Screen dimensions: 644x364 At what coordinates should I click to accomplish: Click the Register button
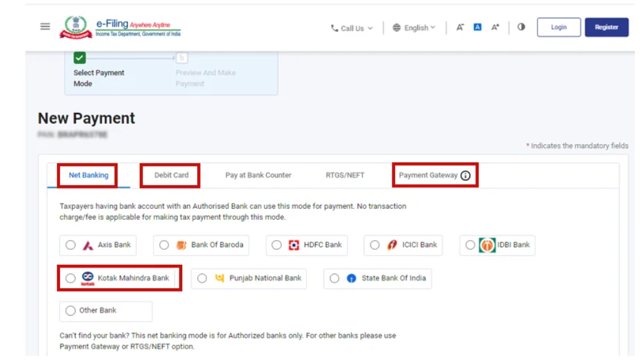tap(607, 27)
